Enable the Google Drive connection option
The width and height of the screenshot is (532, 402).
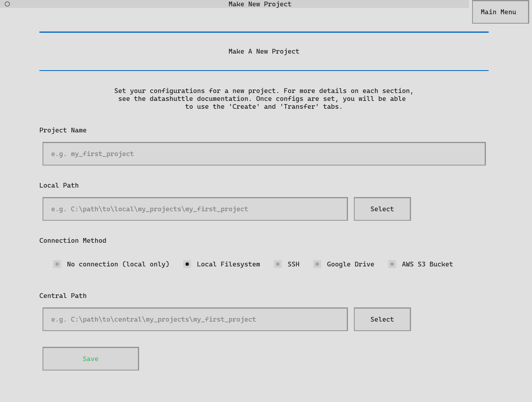pos(317,264)
